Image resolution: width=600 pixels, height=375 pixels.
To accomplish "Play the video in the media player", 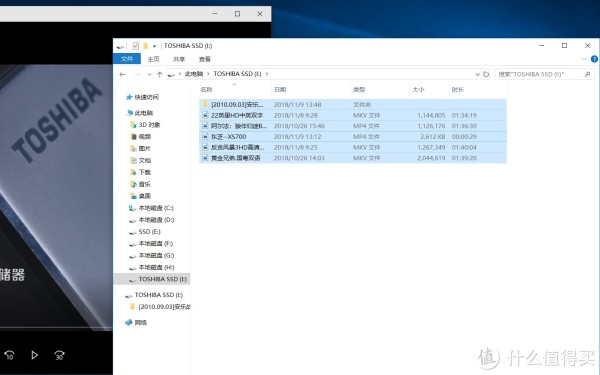I will (x=34, y=355).
